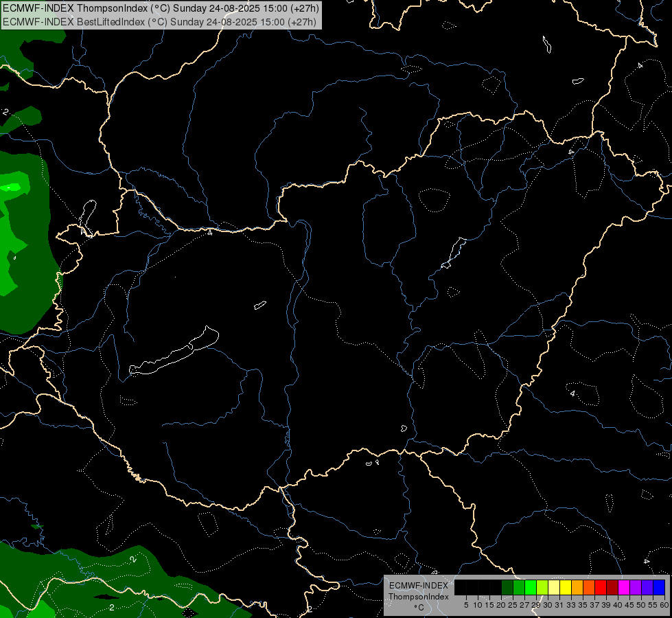
Task: Click legend scale value '60'
Action: [x=664, y=605]
